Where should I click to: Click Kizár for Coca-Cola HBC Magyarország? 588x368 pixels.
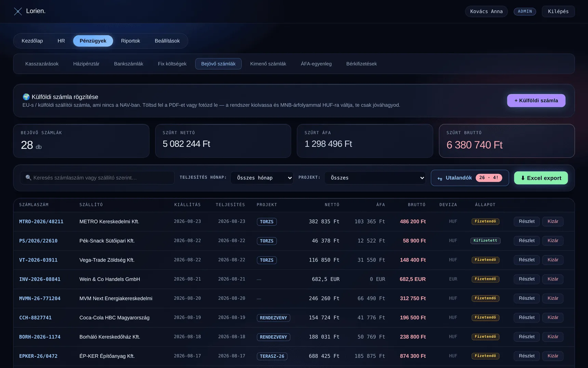[x=553, y=318]
